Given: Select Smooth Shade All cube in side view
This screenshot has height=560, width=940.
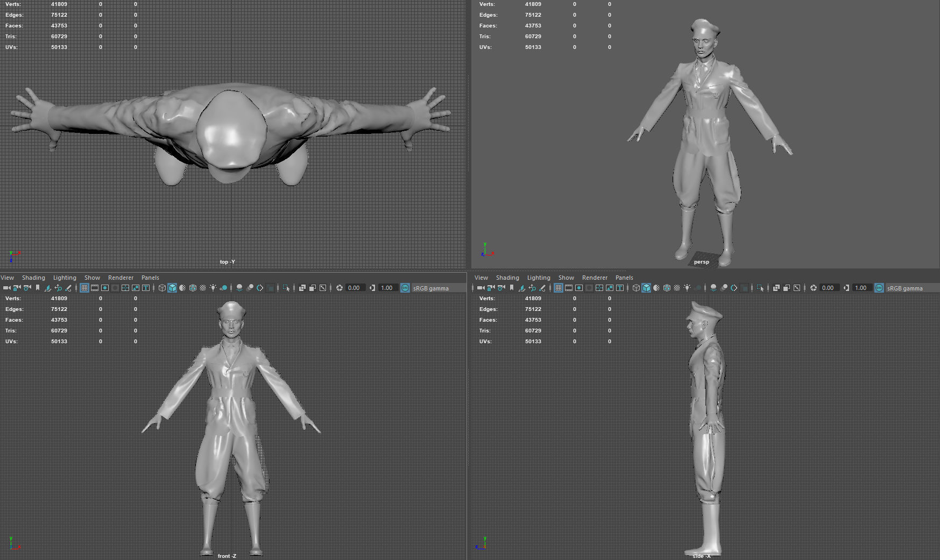Looking at the screenshot, I should point(646,288).
